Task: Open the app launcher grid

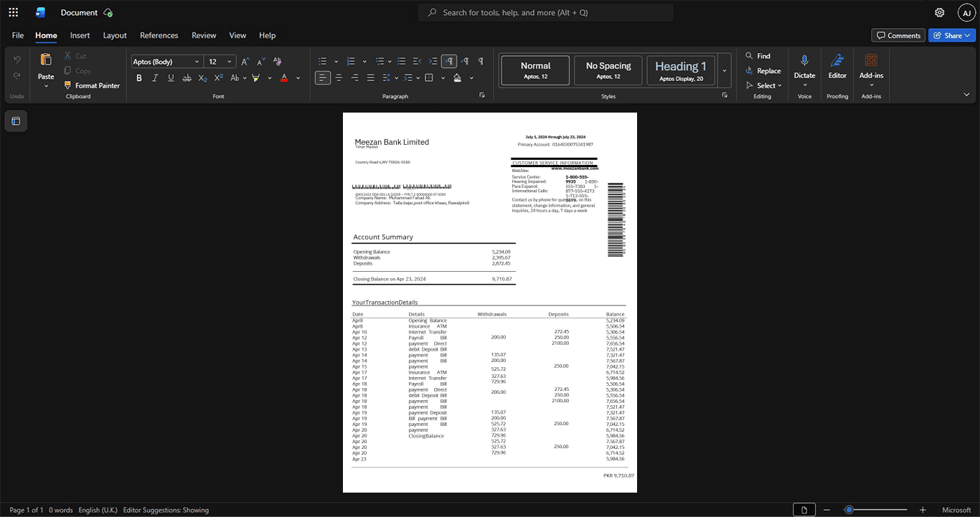Action: click(x=13, y=12)
